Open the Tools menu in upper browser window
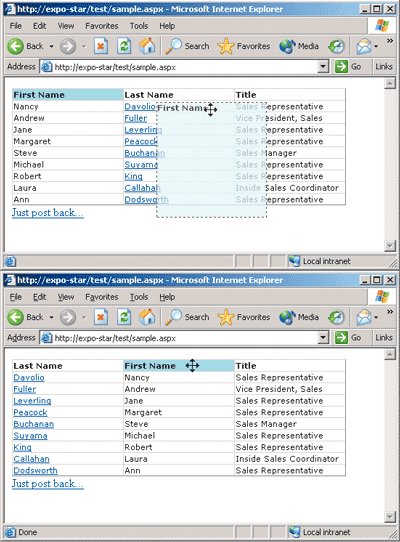The width and height of the screenshot is (400, 542). pyautogui.click(x=139, y=26)
